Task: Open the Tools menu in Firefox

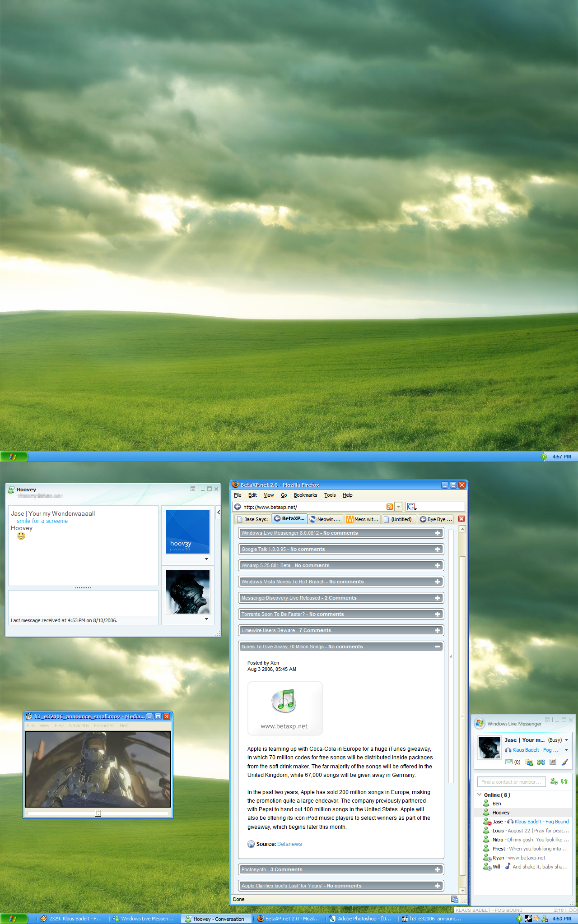Action: [x=330, y=495]
